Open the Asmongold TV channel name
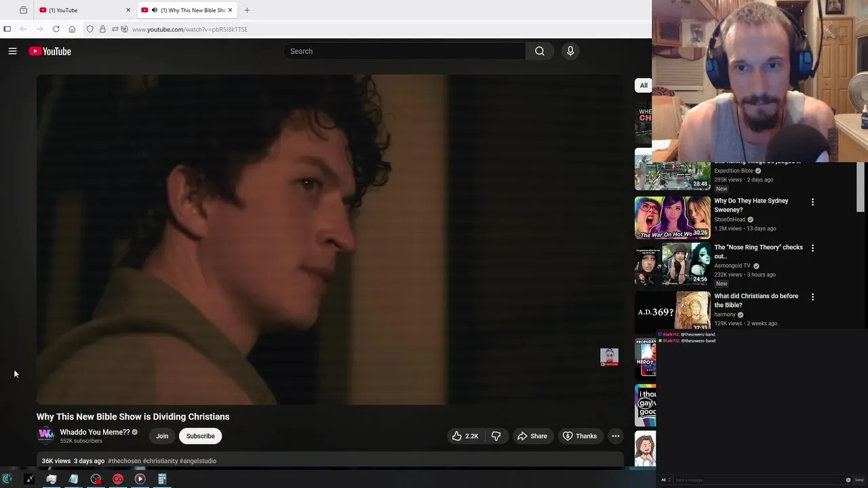Screen dimensions: 868x488 [732, 266]
